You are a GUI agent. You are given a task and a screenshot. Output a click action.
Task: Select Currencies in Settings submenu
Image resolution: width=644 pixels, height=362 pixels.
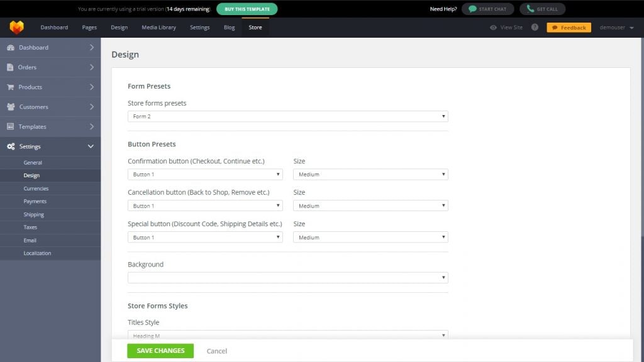tap(36, 189)
